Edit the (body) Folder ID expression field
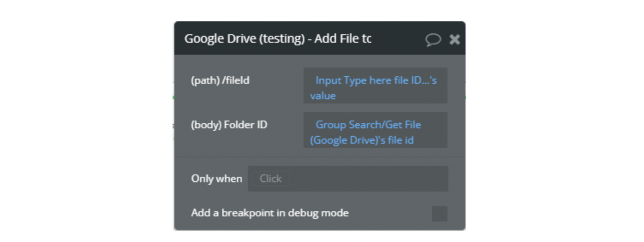Image resolution: width=644 pixels, height=242 pixels. pyautogui.click(x=376, y=130)
